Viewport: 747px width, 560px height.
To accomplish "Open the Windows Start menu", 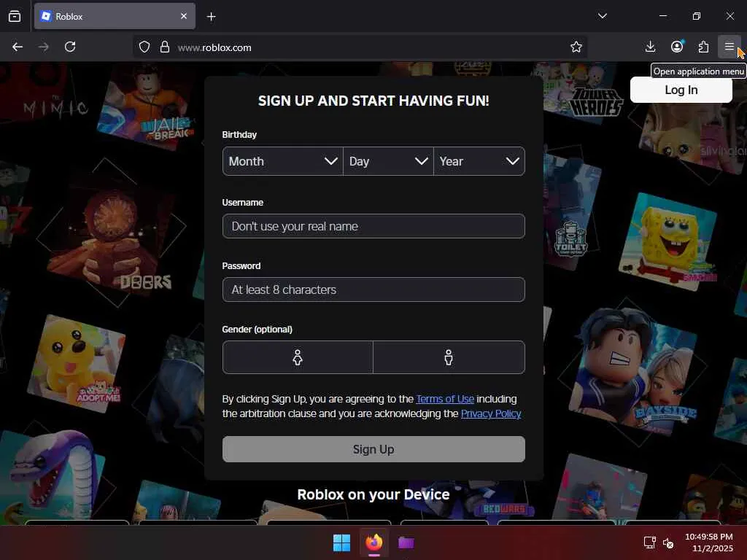I will 341,542.
